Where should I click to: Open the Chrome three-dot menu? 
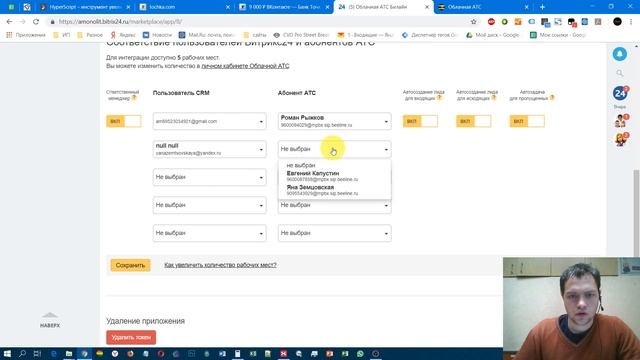[x=631, y=22]
